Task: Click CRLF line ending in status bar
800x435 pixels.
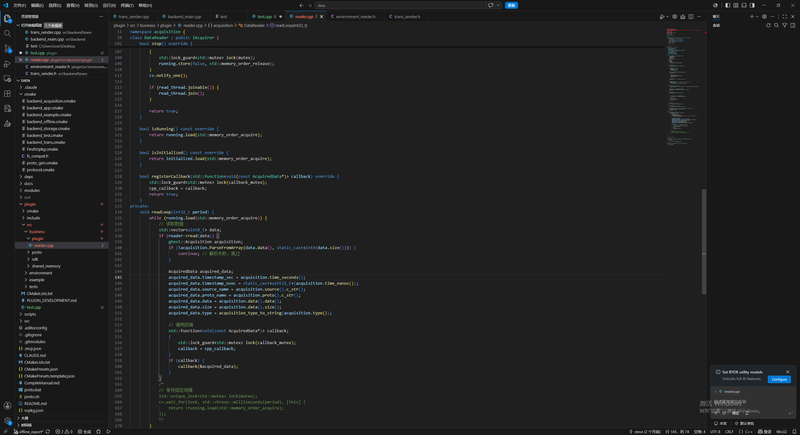Action: 729,431
